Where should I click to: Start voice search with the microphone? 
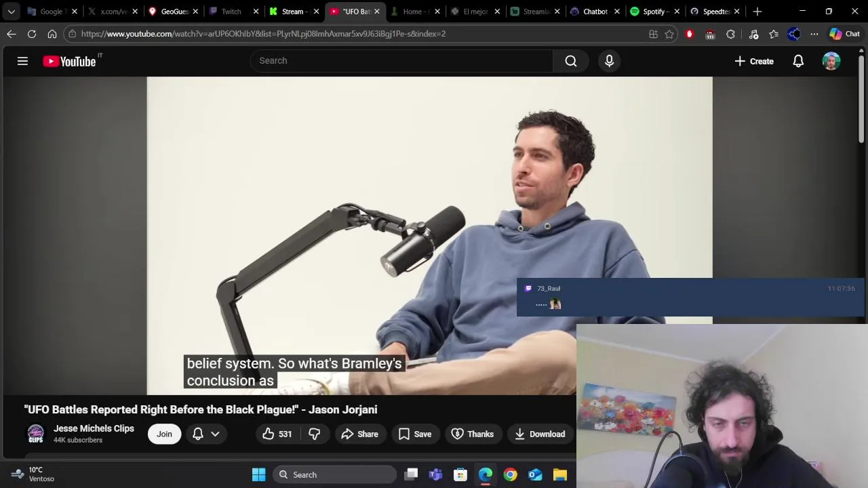click(x=609, y=61)
